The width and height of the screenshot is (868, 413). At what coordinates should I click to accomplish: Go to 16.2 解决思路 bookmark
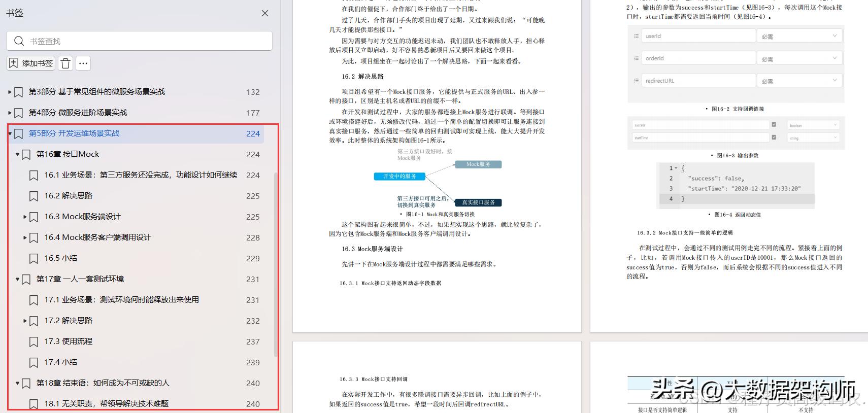(68, 196)
